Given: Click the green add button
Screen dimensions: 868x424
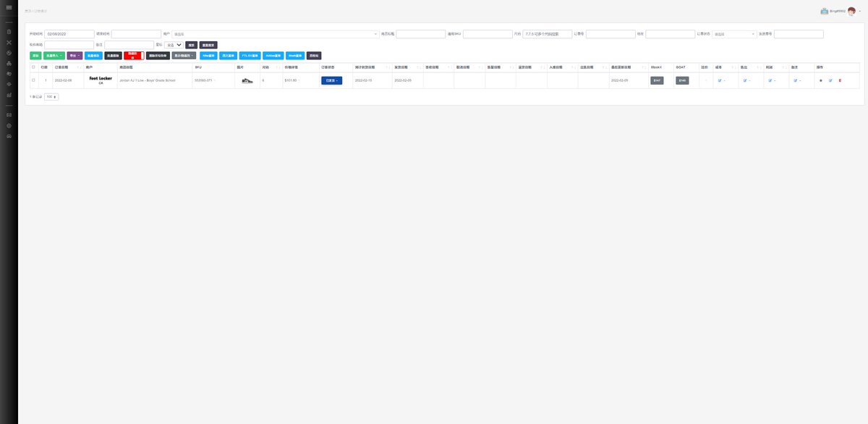Looking at the screenshot, I should [35, 55].
